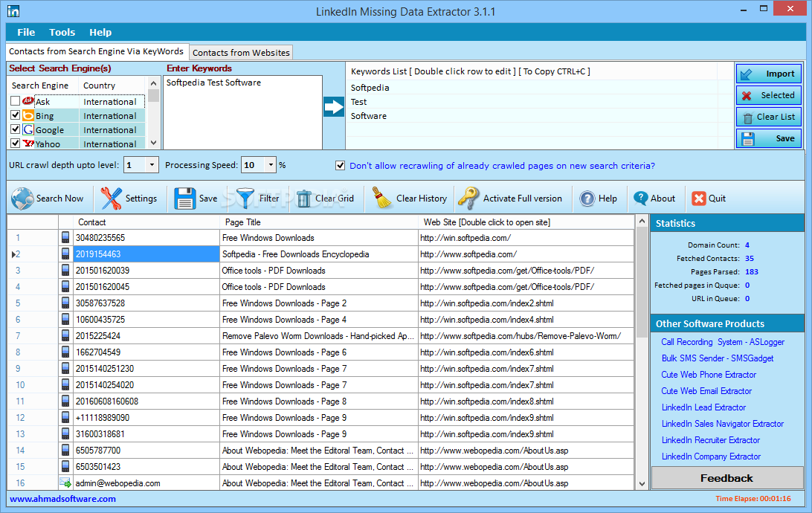
Task: Click the trash icon on Clear List
Action: click(748, 118)
